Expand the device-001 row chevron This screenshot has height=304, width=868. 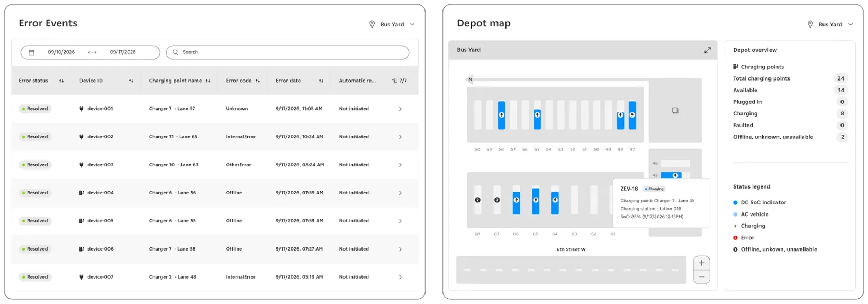point(400,109)
